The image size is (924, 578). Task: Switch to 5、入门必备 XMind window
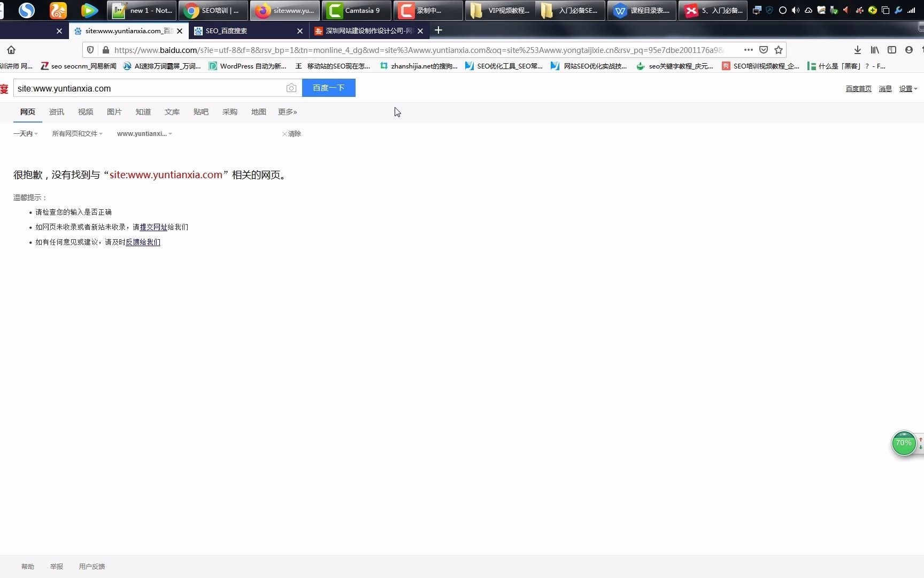point(713,10)
